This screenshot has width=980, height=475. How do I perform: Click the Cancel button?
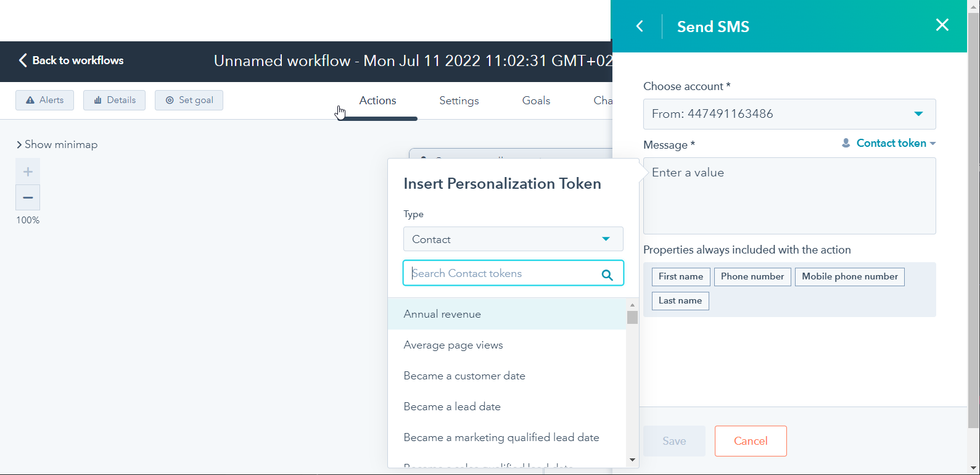click(750, 441)
